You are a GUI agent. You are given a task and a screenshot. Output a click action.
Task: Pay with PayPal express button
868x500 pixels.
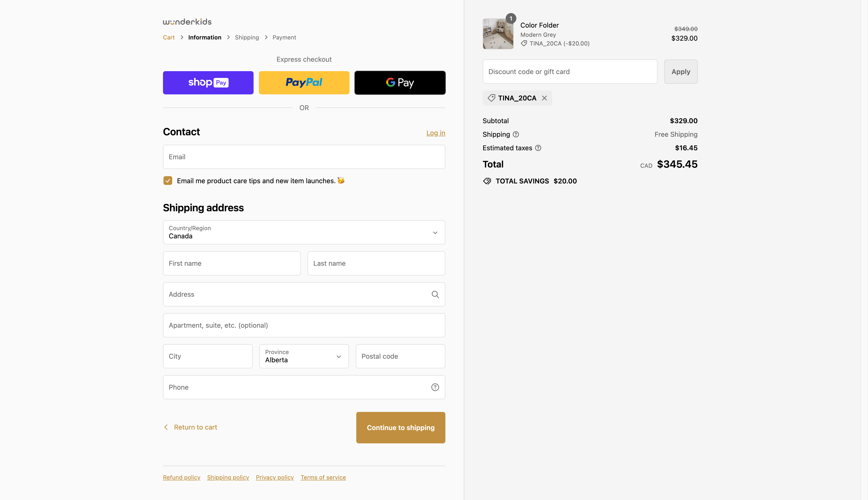pyautogui.click(x=304, y=83)
